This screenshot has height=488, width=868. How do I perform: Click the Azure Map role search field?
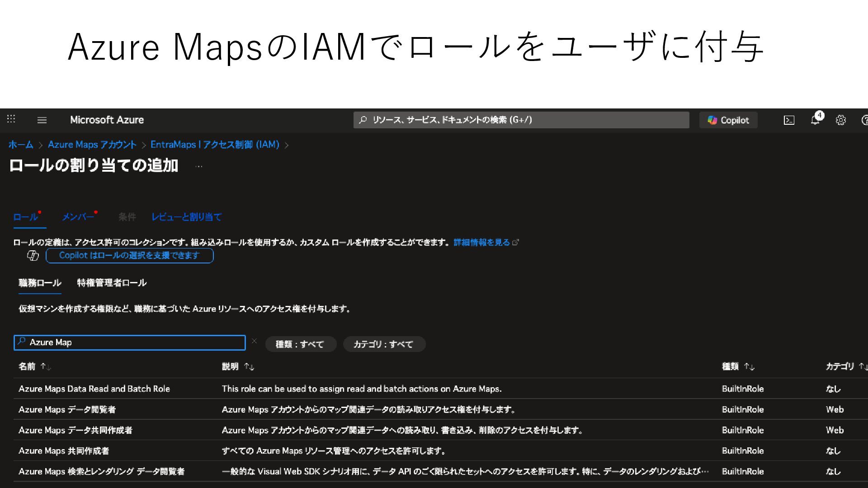coord(131,343)
